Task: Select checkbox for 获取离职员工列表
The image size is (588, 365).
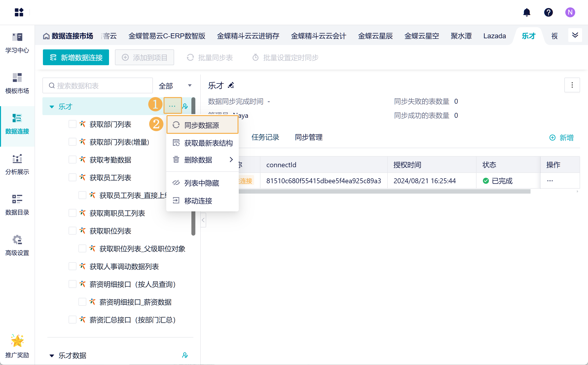Action: (x=72, y=213)
